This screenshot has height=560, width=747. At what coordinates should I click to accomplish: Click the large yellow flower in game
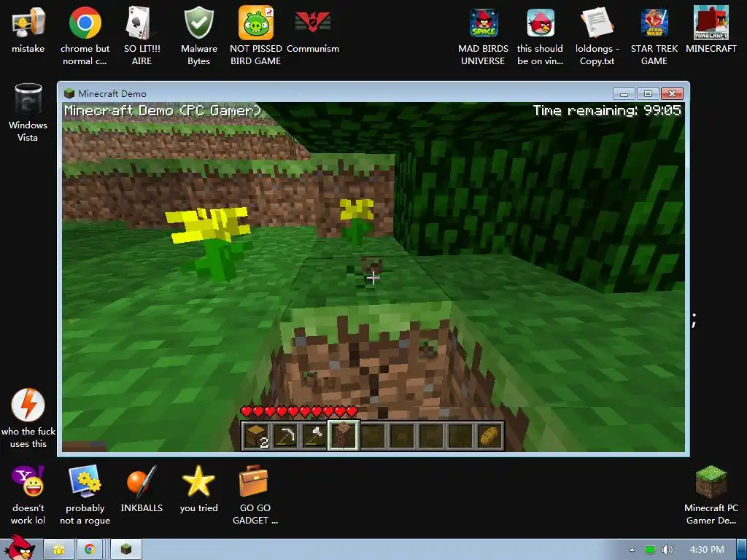tap(208, 243)
